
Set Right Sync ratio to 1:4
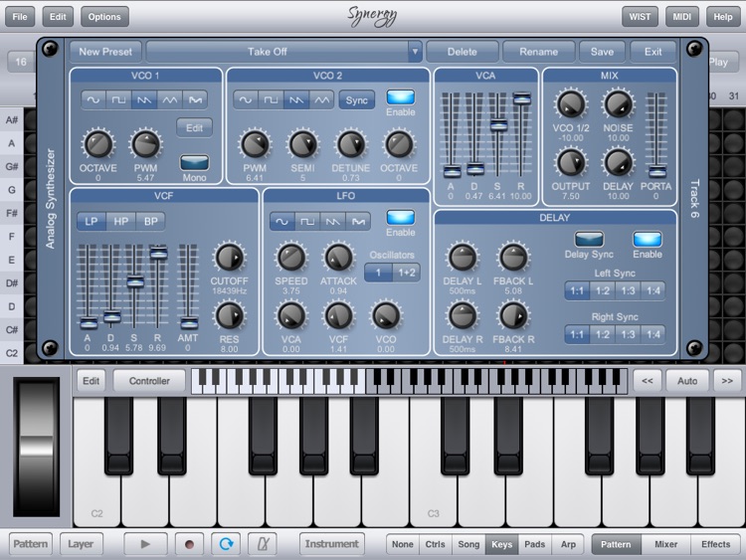(653, 334)
